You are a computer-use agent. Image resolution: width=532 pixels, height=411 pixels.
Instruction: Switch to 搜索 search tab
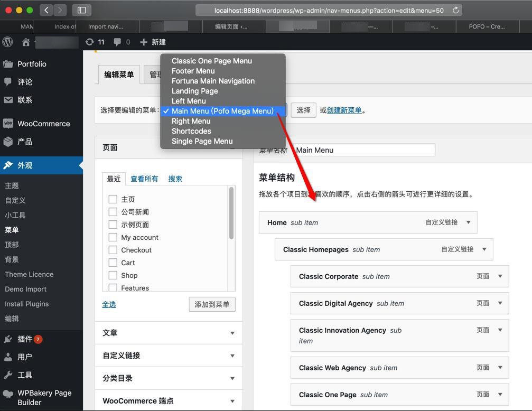point(175,179)
